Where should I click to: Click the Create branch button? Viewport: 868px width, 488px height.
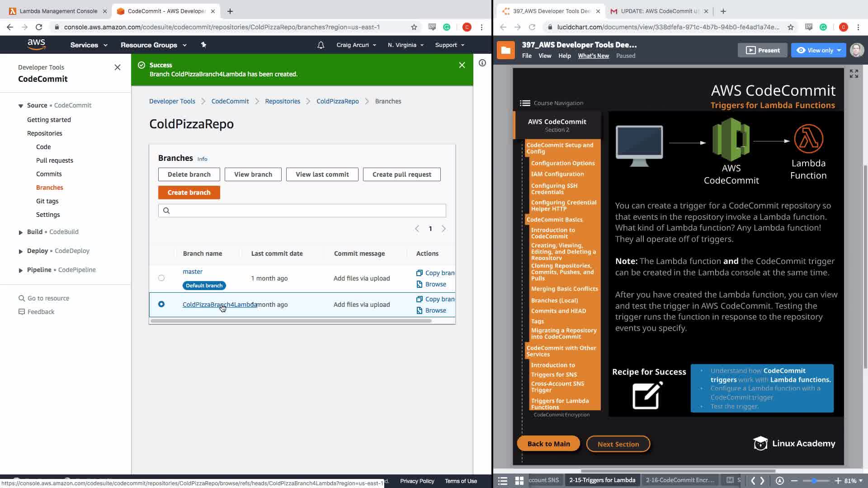pos(189,192)
